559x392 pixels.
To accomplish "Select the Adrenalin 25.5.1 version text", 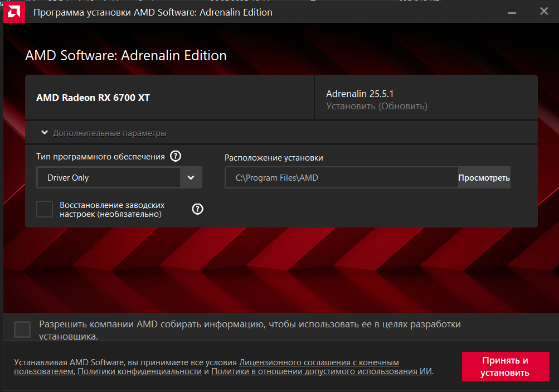I will (359, 94).
